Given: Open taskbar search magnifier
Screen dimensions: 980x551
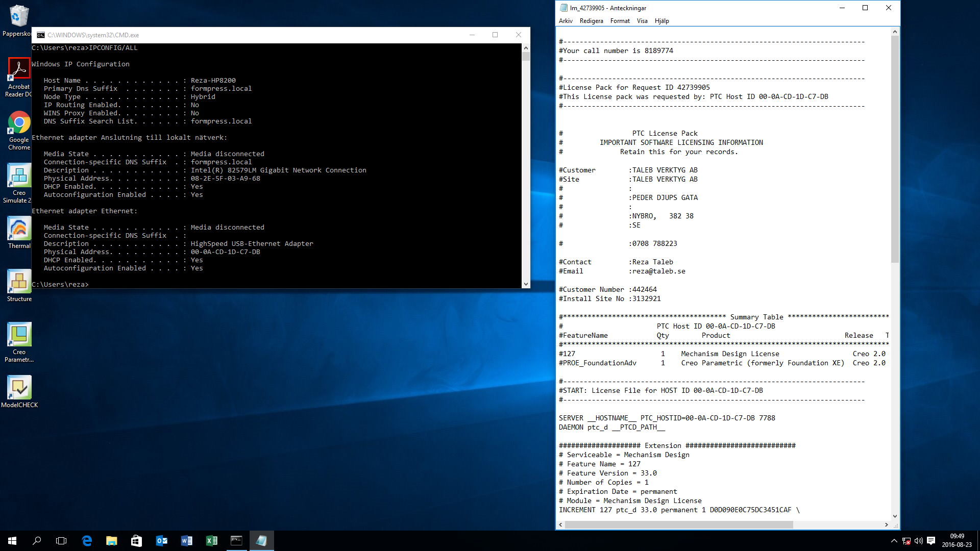Looking at the screenshot, I should point(37,541).
